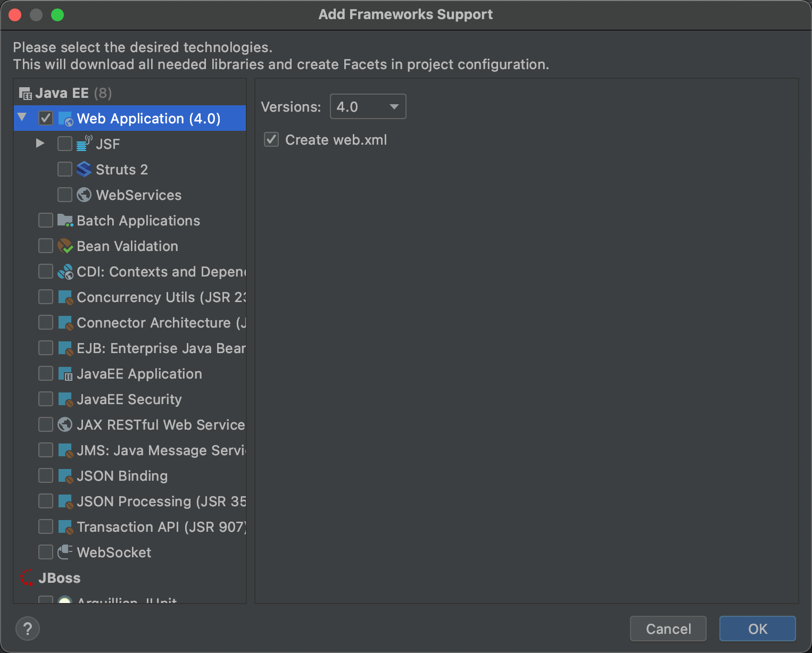Tick the Transaction API checkbox
Image resolution: width=812 pixels, height=653 pixels.
pos(46,526)
